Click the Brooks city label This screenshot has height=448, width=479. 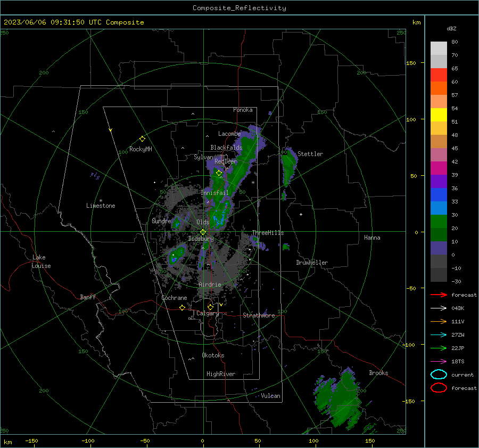378,373
